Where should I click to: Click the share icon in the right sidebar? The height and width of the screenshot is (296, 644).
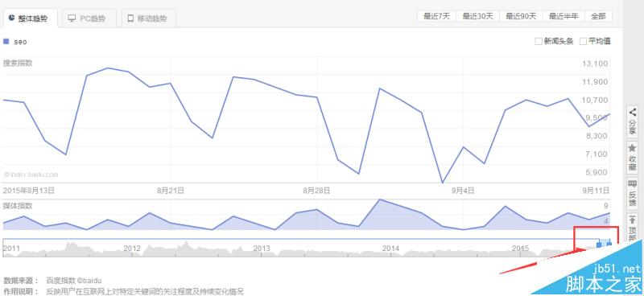[633, 112]
